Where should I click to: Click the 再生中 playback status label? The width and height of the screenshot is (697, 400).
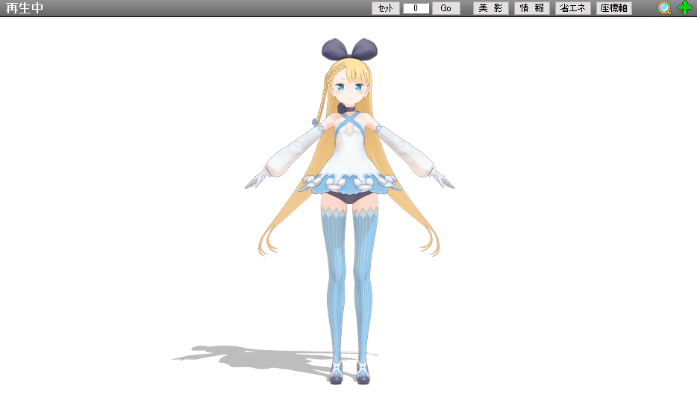coord(25,8)
